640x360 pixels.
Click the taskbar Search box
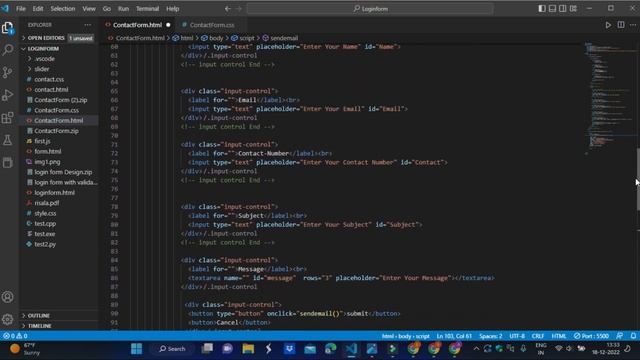coord(173,349)
